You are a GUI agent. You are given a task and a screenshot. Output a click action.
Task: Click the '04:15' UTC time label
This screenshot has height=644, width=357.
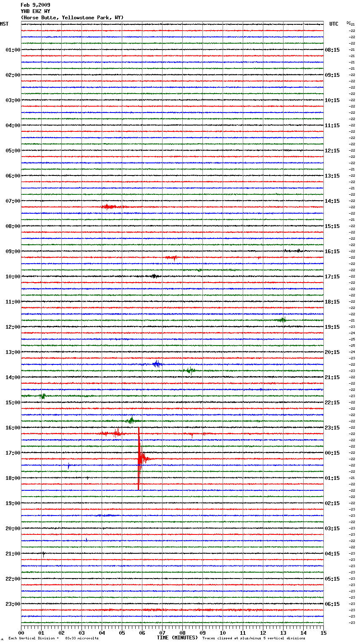(332, 554)
